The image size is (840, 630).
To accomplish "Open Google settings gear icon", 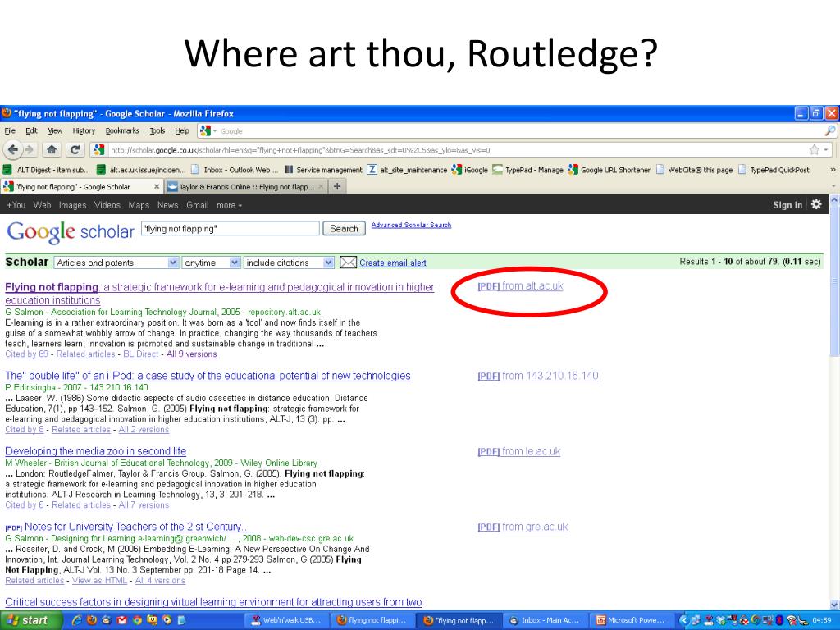I will 816,204.
